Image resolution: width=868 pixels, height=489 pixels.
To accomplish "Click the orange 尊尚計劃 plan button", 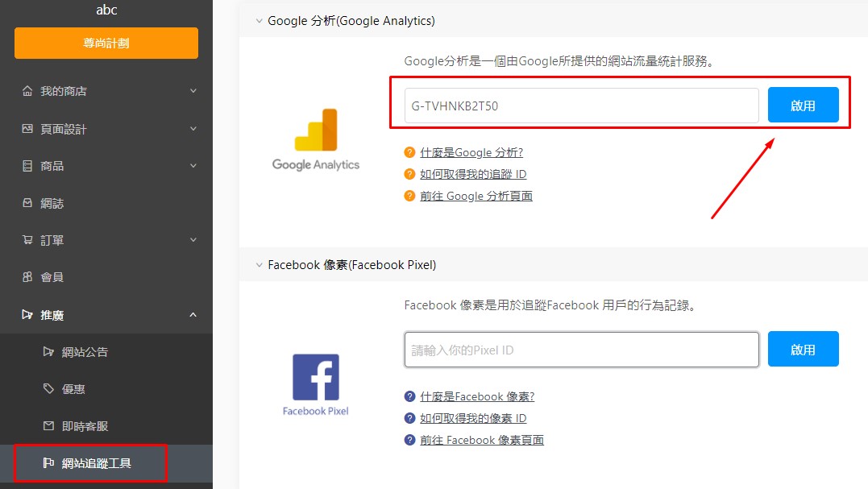I will tap(106, 44).
